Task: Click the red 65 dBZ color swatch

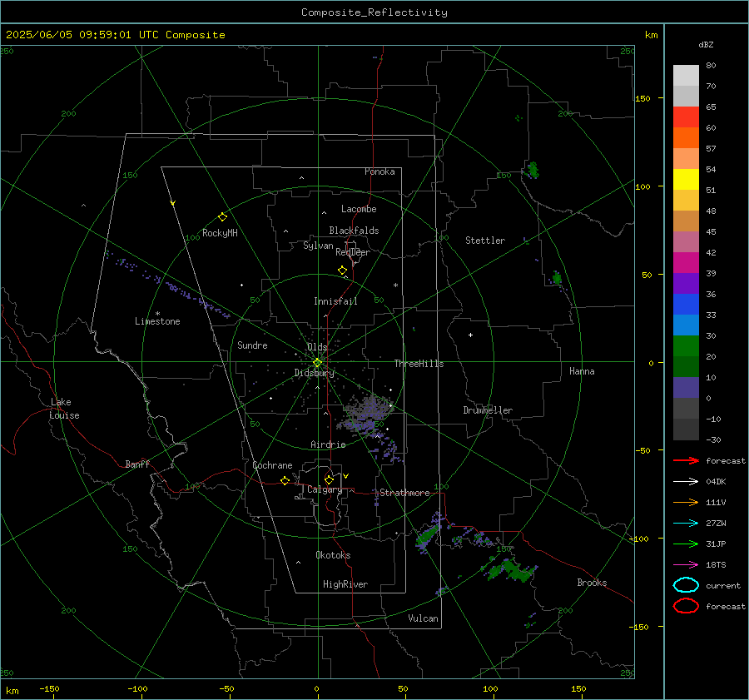Action: 686,117
